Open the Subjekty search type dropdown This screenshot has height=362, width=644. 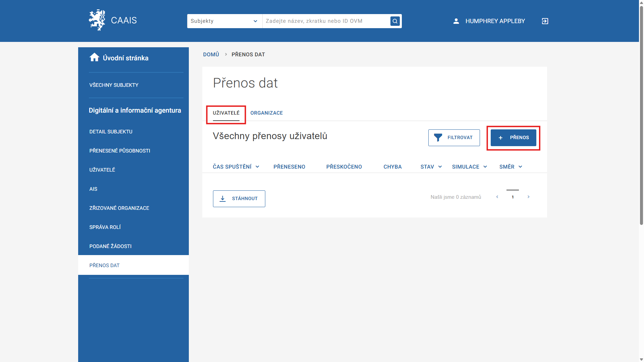point(224,21)
